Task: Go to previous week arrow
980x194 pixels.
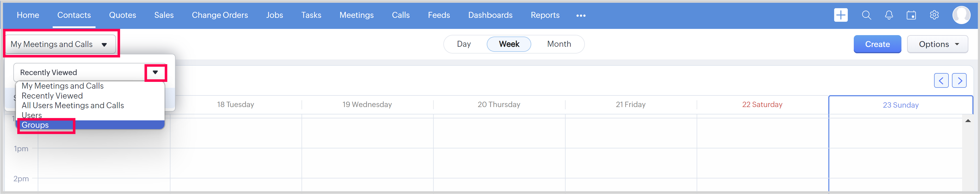Action: (941, 80)
